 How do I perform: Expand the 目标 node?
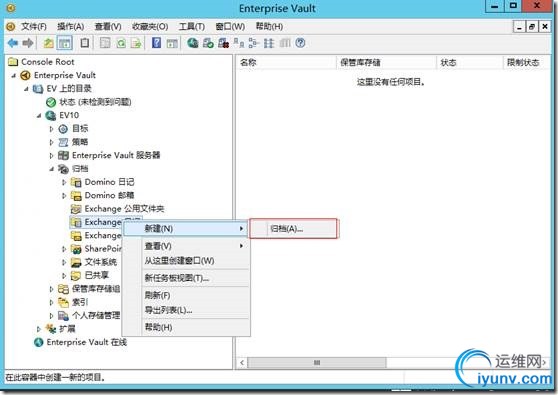click(52, 129)
